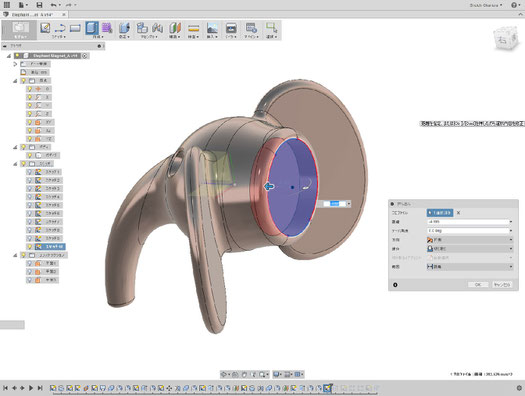Screen dimensions: 525x396
Task: Toggle visibility bulb for スケッチ1
Action: 30,172
